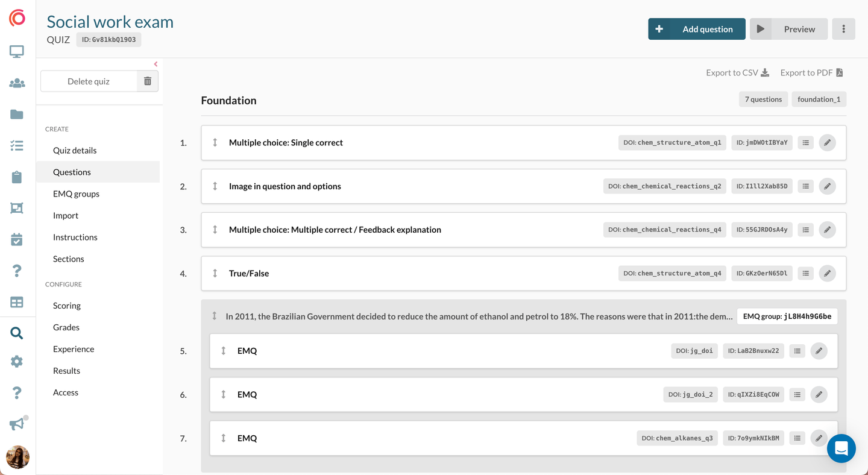This screenshot has width=868, height=475.
Task: Click Export to CSV link
Action: pos(737,72)
